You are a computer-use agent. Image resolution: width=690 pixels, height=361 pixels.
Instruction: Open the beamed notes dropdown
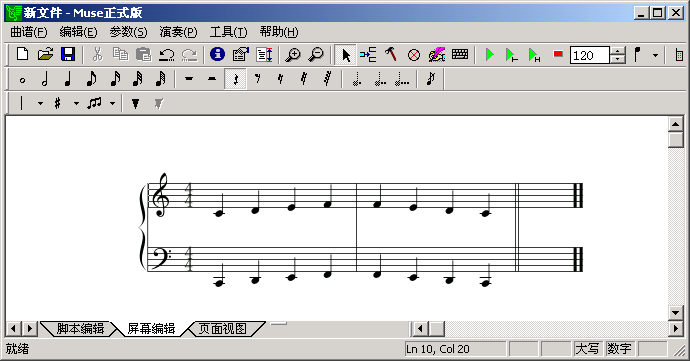112,103
